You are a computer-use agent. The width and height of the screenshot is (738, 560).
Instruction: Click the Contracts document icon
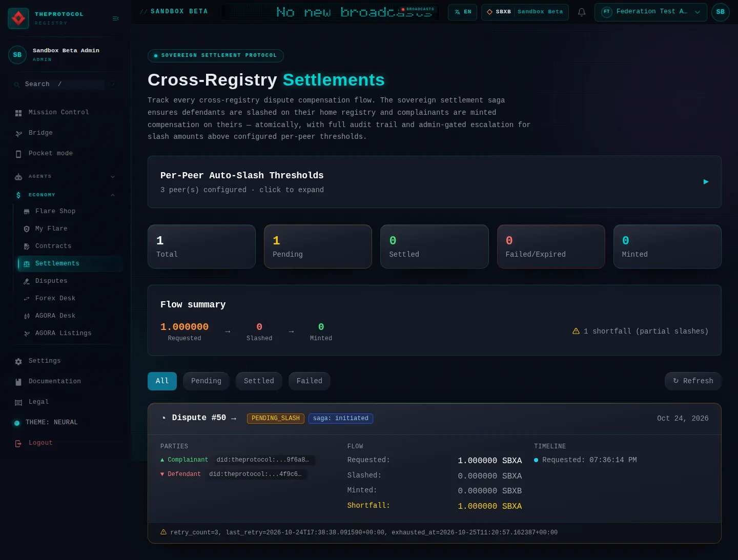pyautogui.click(x=27, y=246)
